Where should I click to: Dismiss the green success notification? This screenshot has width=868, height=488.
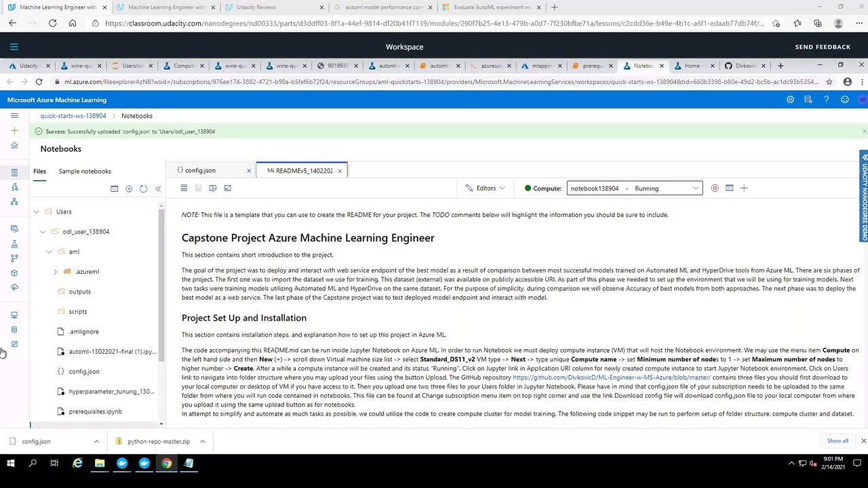[864, 131]
